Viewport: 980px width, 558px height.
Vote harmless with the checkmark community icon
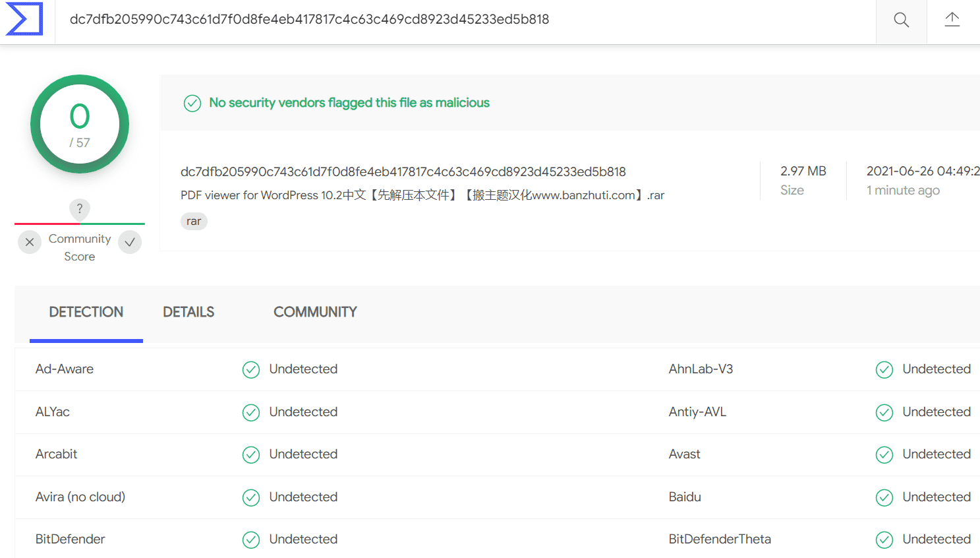point(130,242)
